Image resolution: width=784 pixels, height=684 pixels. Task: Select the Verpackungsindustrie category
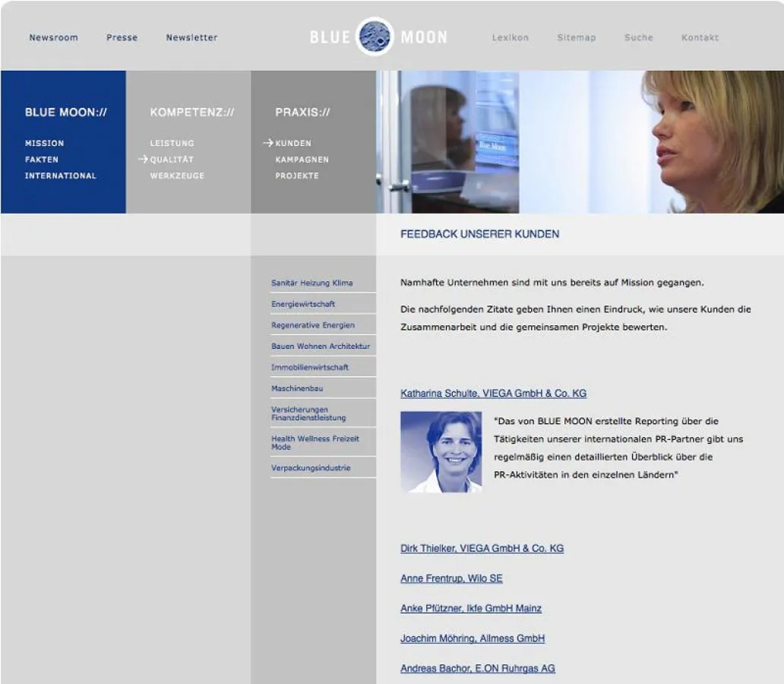[x=311, y=468]
